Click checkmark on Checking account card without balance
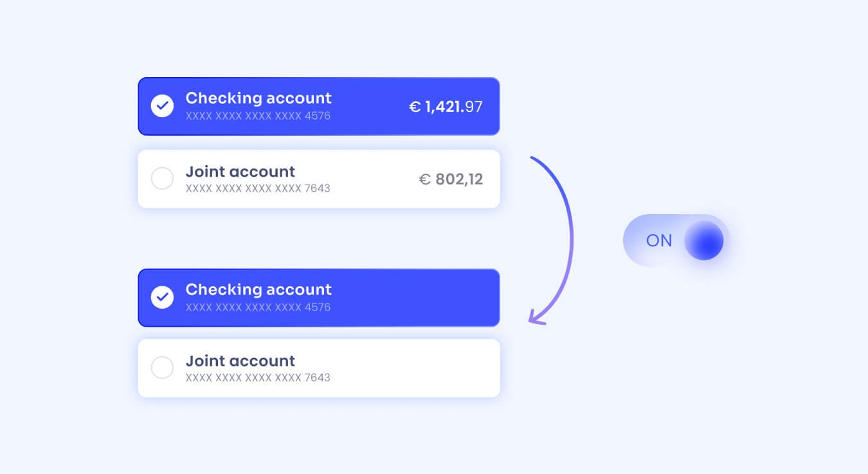Viewport: 868px width, 474px height. coord(162,296)
